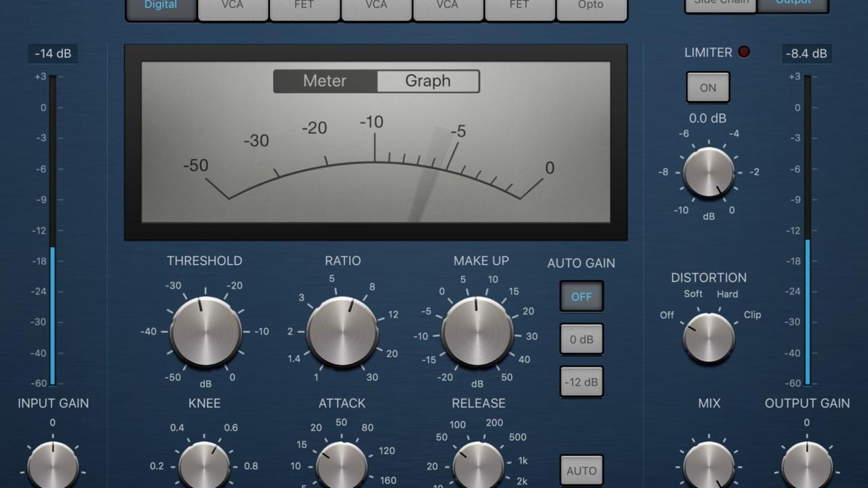Select the Digital compressor model tab
This screenshot has width=868, height=488.
pos(161,9)
